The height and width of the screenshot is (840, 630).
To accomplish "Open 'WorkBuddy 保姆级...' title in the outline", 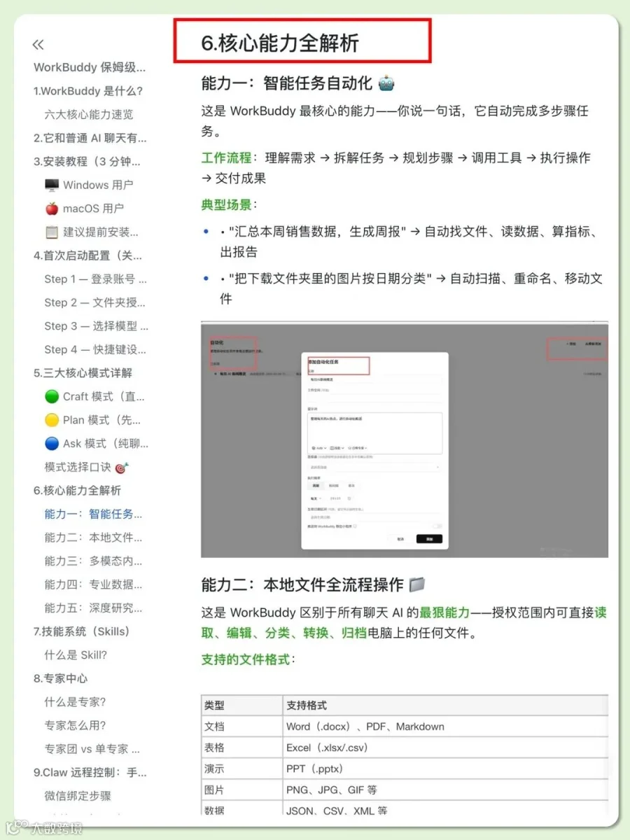I will pos(90,67).
